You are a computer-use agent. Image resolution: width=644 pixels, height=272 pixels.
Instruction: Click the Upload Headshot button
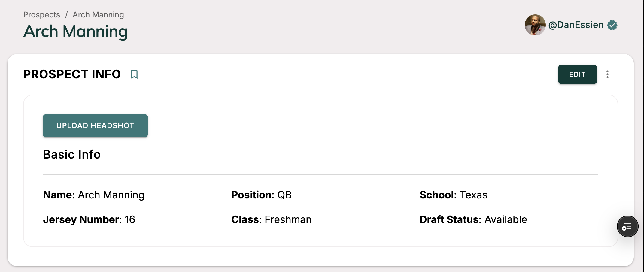pos(95,125)
